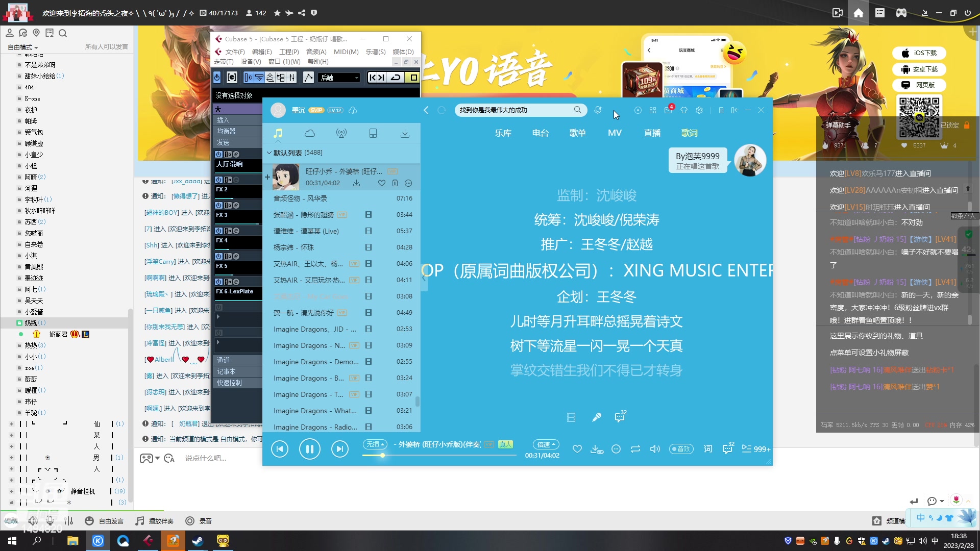Image resolution: width=980 pixels, height=551 pixels.
Task: Toggle FX 2 power button in Cubase
Action: point(218,180)
